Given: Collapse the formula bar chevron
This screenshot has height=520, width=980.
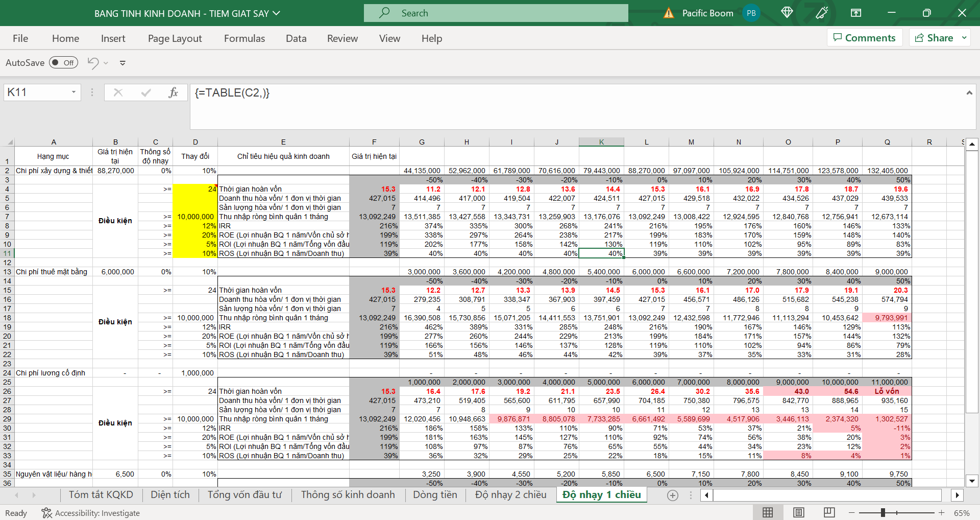Looking at the screenshot, I should tap(969, 92).
